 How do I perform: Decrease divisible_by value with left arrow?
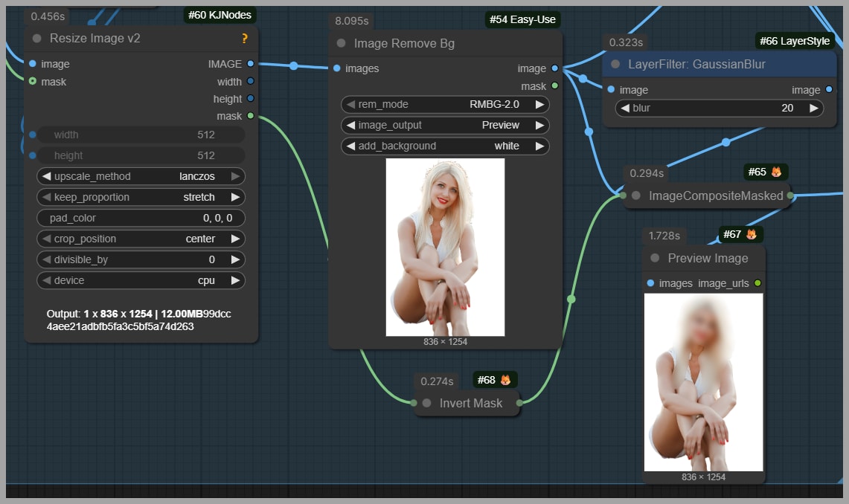(46, 260)
